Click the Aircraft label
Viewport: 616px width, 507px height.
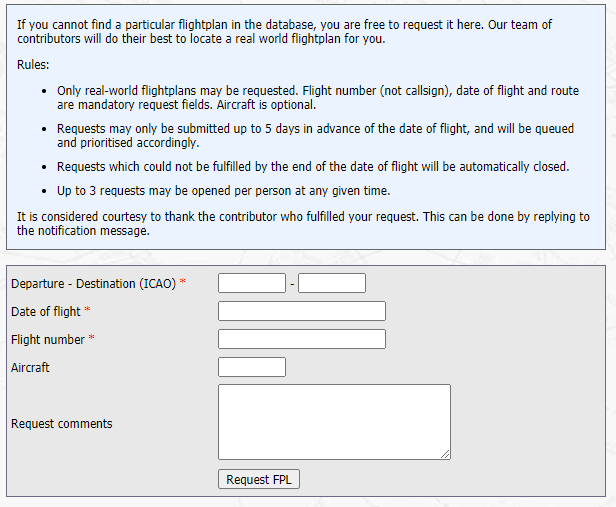coord(30,368)
